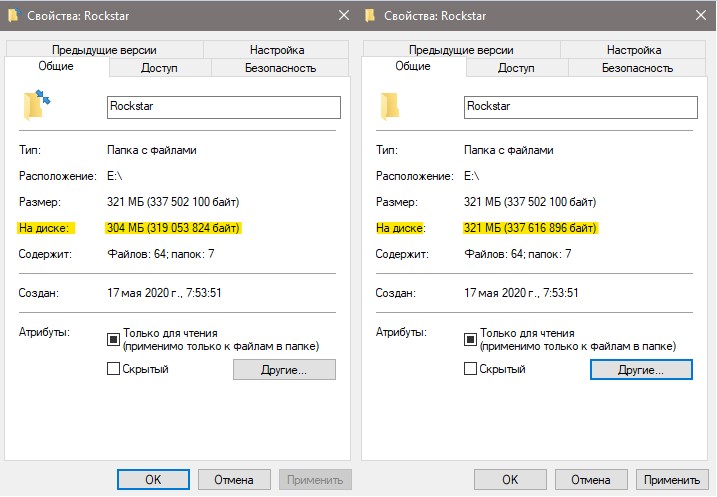Click compressed folder icon in left window
Viewport: 717px width, 497px height.
[x=37, y=105]
